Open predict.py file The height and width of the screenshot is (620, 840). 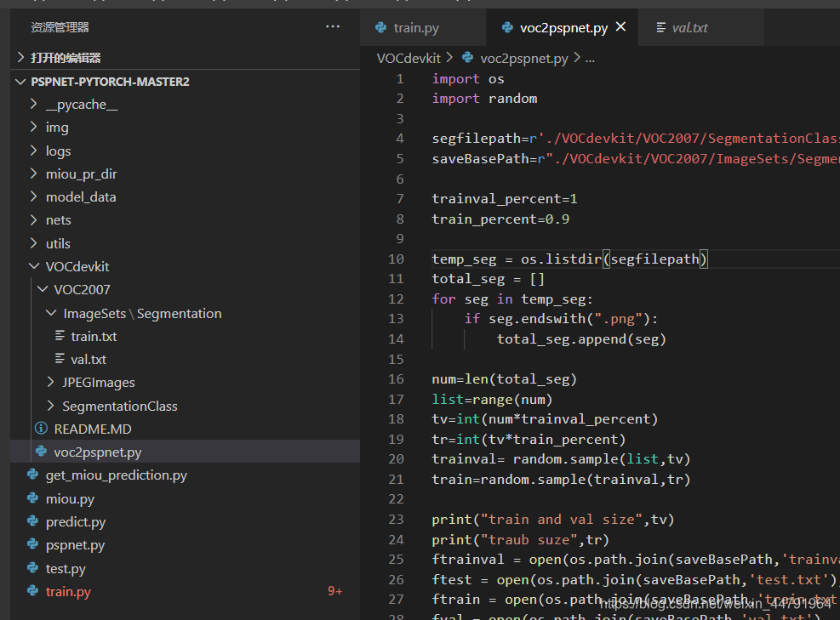click(76, 522)
